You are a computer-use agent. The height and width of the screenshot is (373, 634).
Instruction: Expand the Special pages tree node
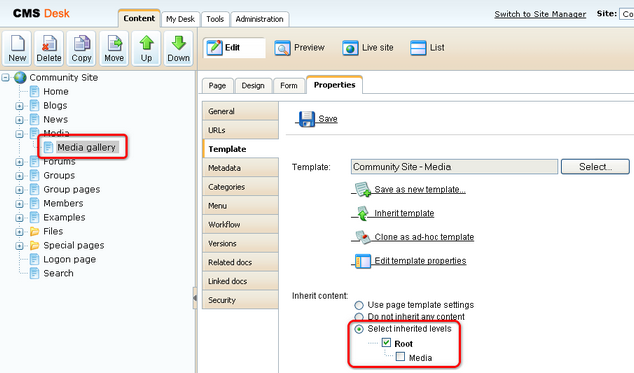(x=19, y=246)
